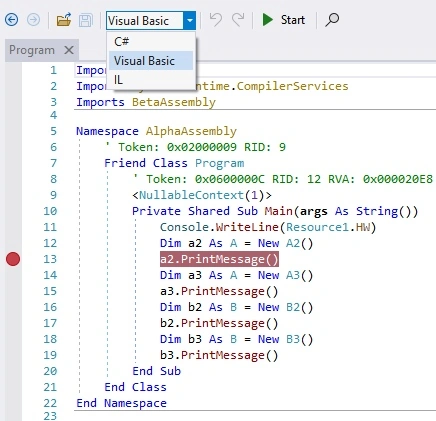Click Resource1 on line 11
The height and width of the screenshot is (421, 436).
click(317, 227)
